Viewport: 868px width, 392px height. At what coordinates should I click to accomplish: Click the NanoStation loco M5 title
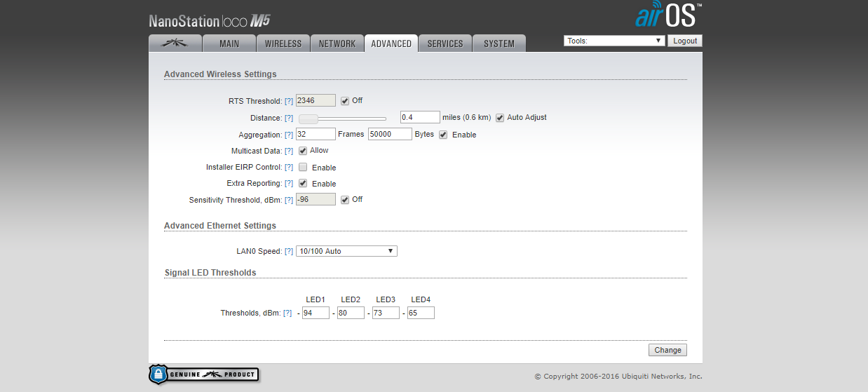pos(210,20)
